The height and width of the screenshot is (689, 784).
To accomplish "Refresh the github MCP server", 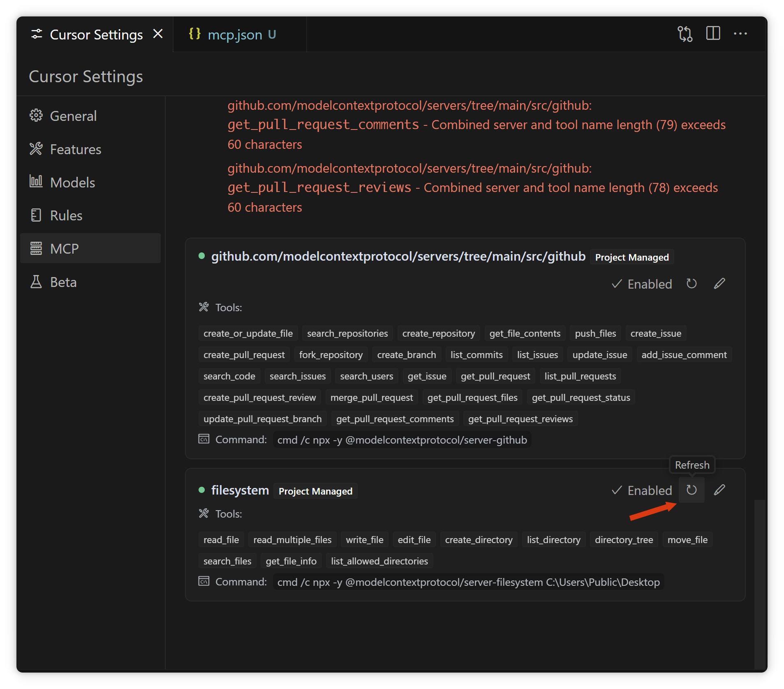I will (691, 284).
